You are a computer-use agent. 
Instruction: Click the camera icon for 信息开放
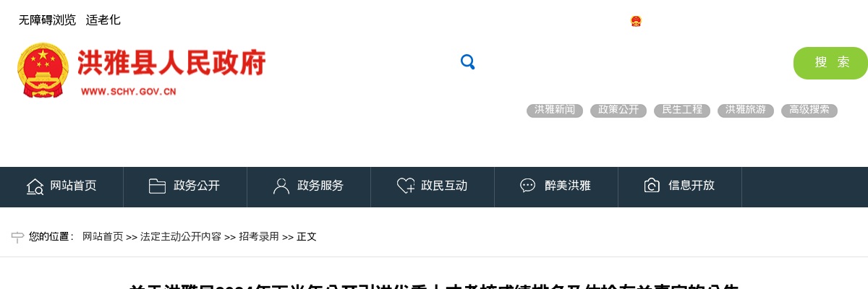[652, 186]
